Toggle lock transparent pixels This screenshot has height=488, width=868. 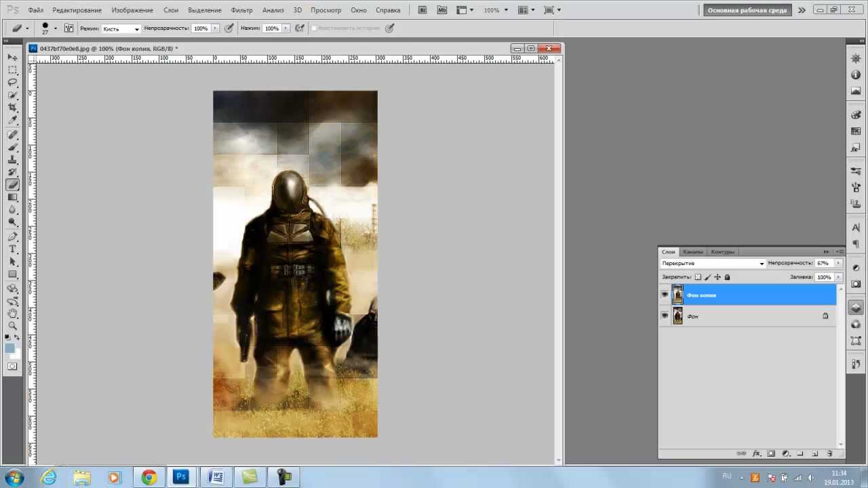[698, 277]
